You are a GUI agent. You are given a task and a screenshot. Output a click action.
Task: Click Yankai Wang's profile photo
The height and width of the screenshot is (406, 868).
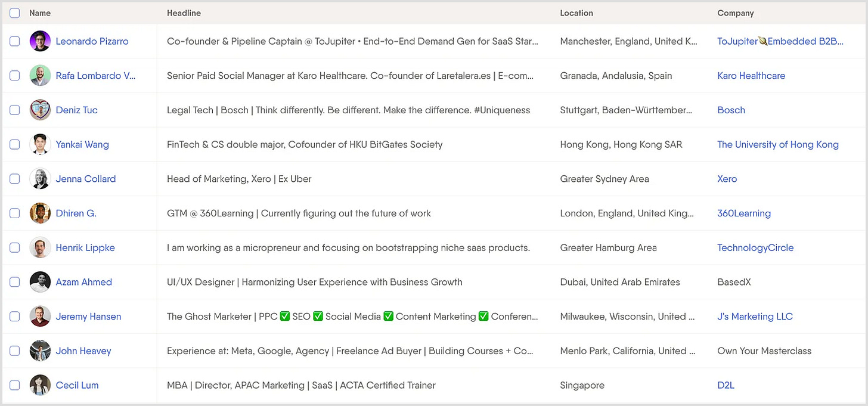click(40, 144)
